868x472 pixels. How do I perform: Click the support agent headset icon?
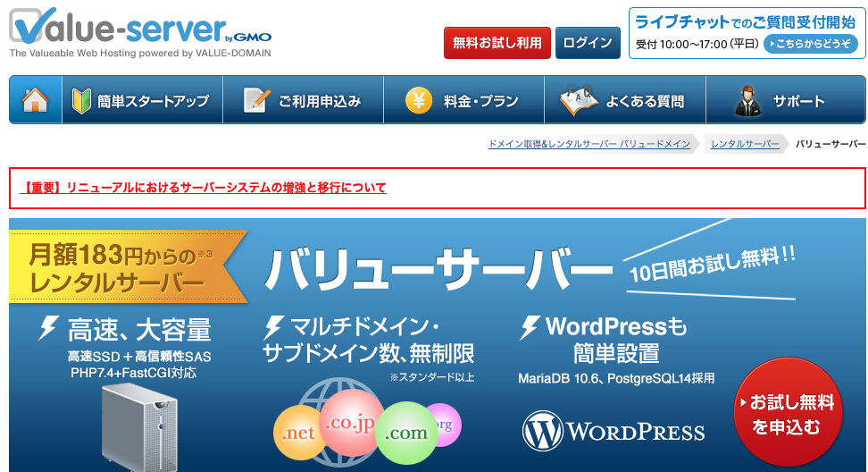click(x=747, y=100)
